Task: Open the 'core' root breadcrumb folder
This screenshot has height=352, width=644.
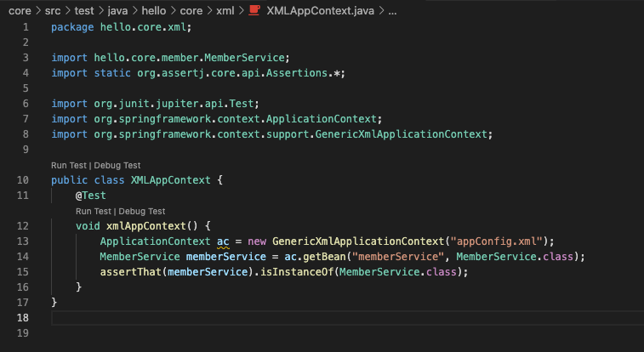Action: (20, 11)
